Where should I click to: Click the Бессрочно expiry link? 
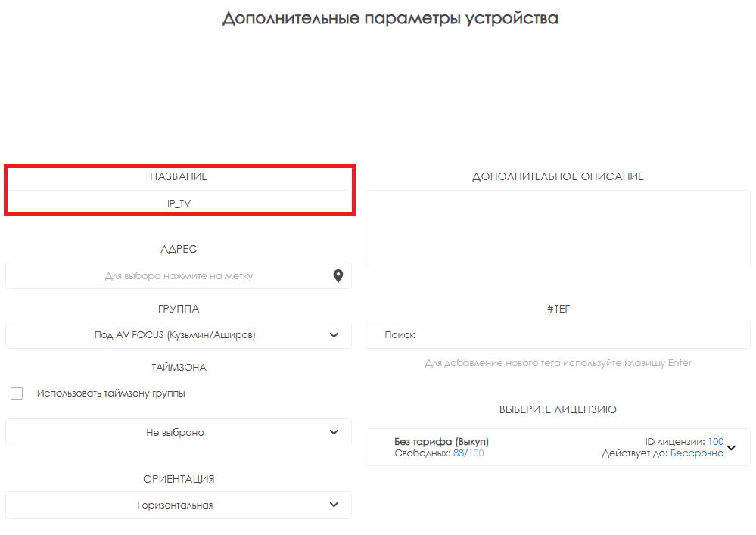[x=696, y=453]
